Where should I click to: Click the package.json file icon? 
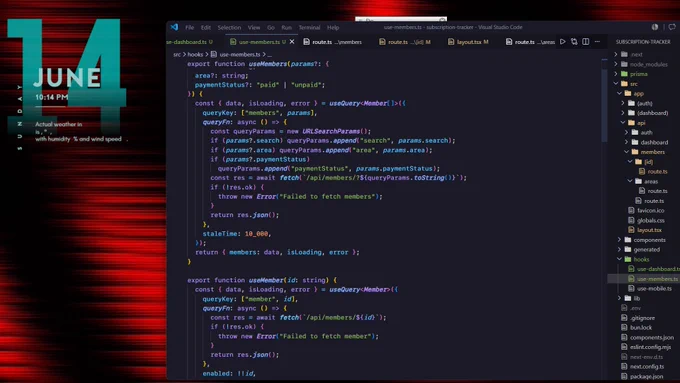[x=624, y=376]
